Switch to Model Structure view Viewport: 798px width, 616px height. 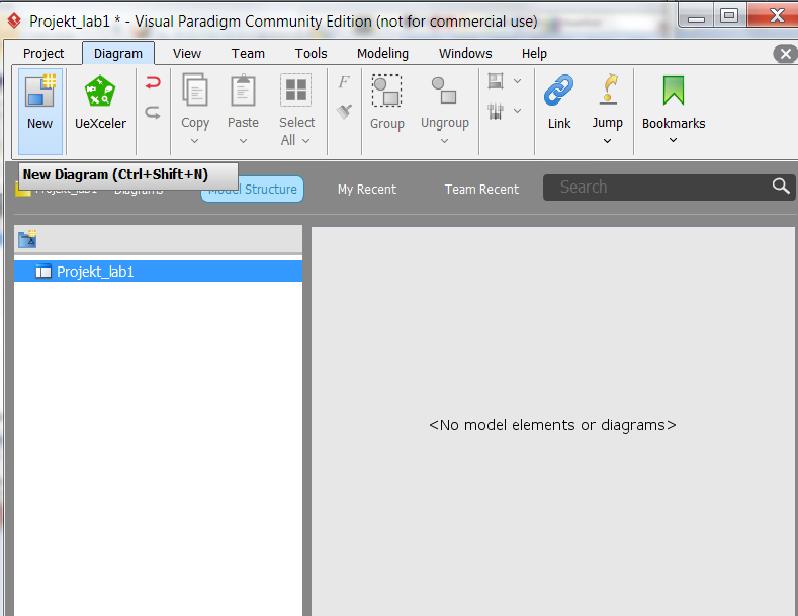click(x=252, y=189)
